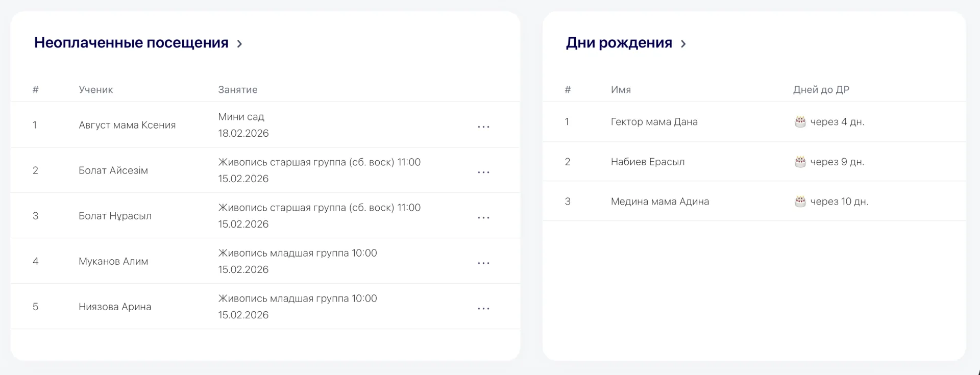Open the Дни рождения heading
This screenshot has width=980, height=375.
(619, 43)
